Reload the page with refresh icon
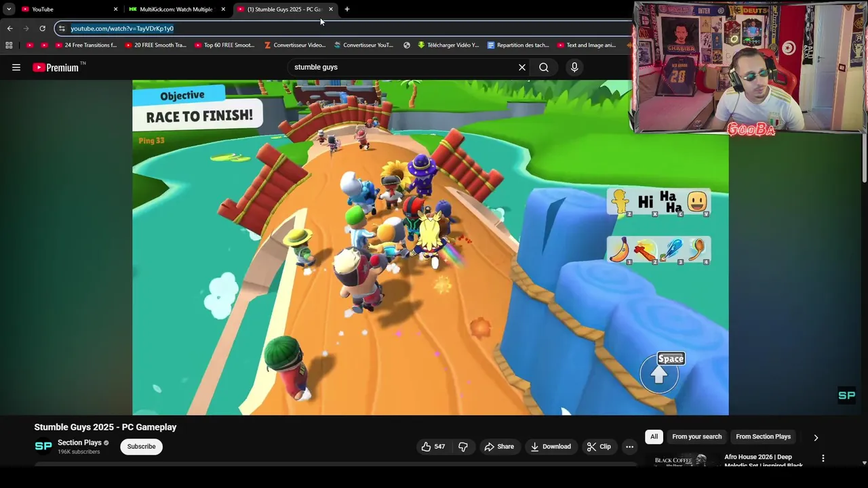 pyautogui.click(x=42, y=28)
